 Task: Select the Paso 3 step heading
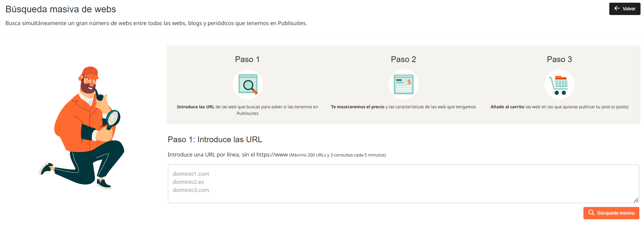tap(559, 59)
